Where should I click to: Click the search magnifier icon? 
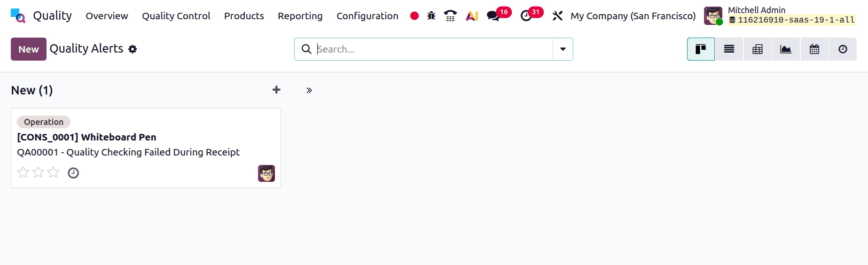306,49
